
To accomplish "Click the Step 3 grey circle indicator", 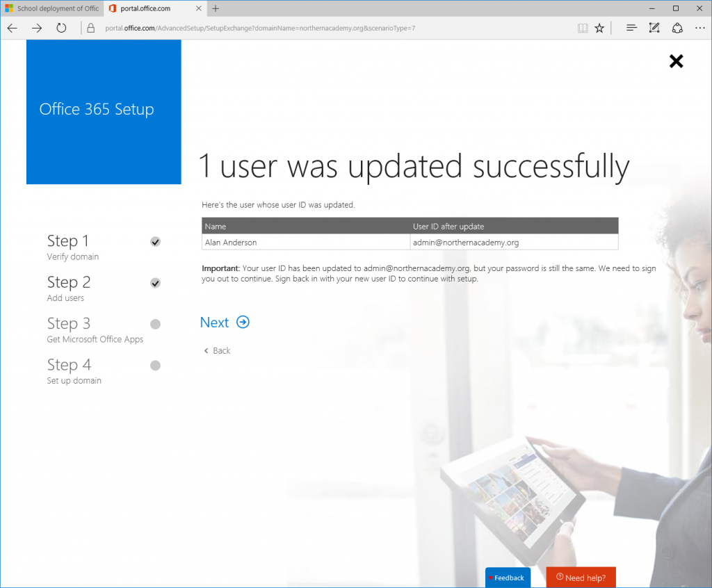I will click(155, 324).
